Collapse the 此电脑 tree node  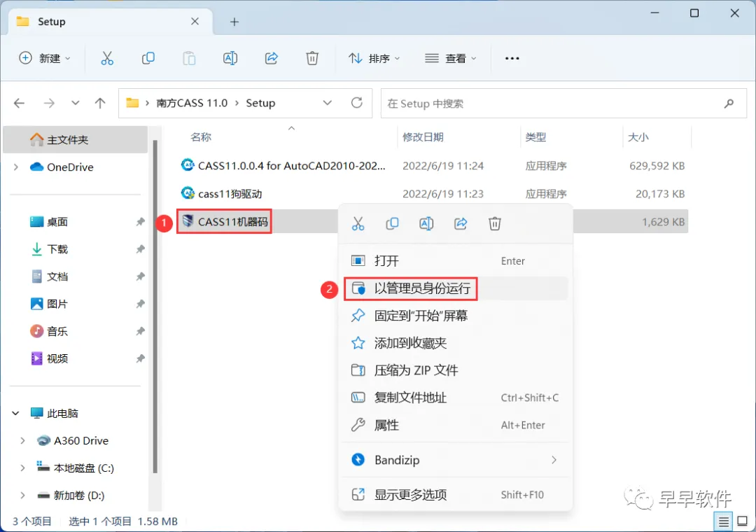[x=16, y=413]
